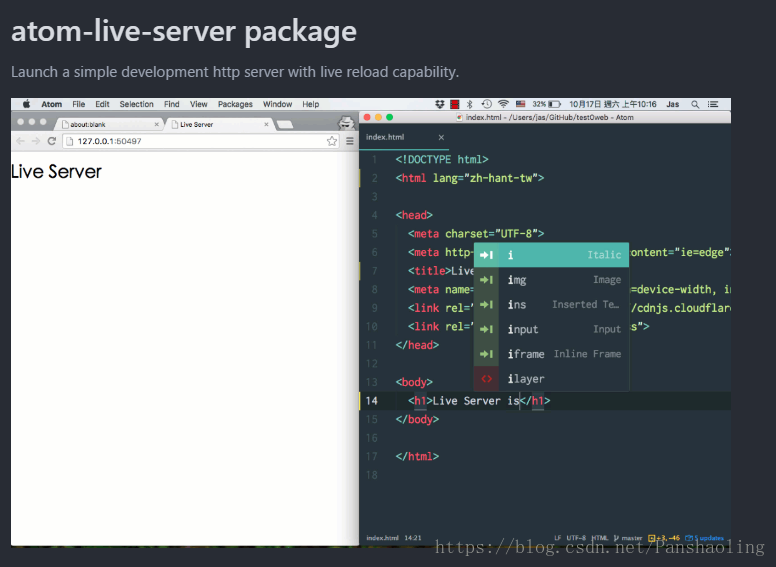Click the Chrome forward arrow
Screen dimensions: 776x567
[36, 141]
